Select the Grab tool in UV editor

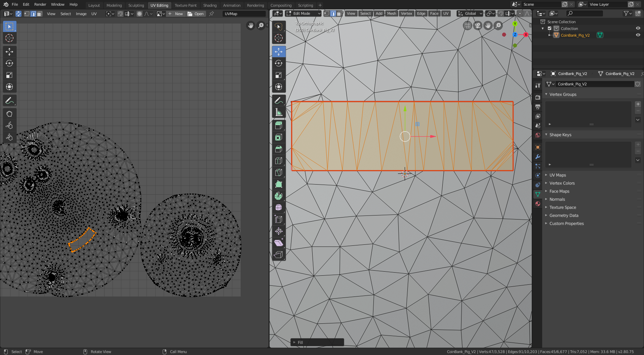[9, 114]
